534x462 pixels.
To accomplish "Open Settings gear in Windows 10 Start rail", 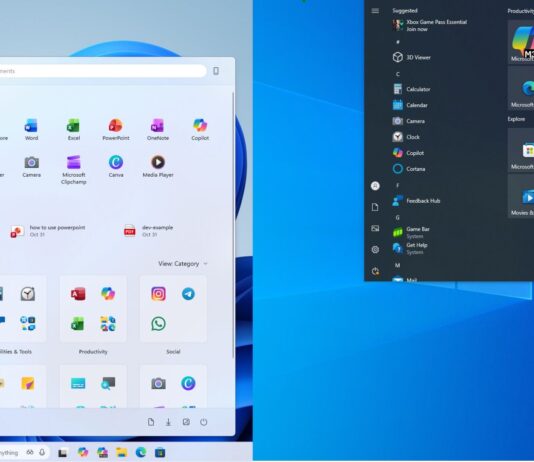I will pos(375,250).
